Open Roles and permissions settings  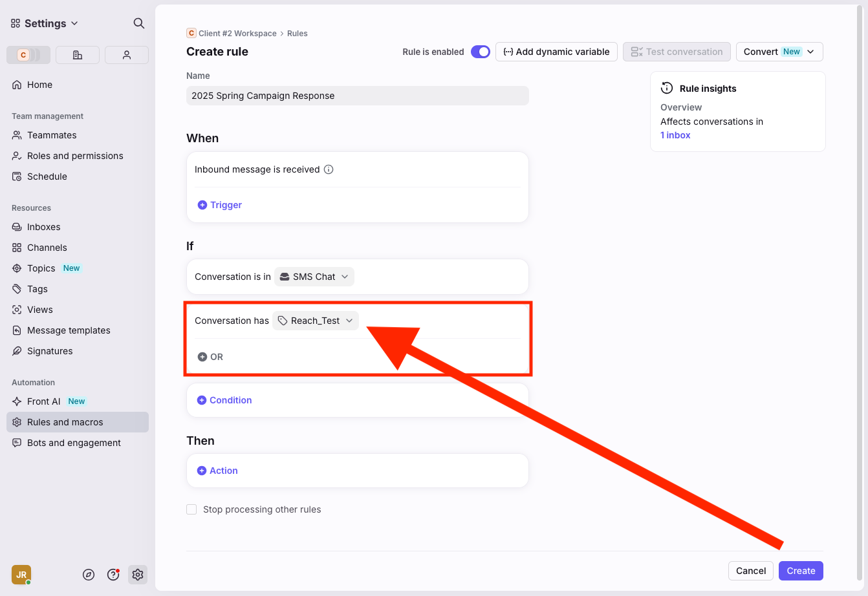[x=75, y=156]
